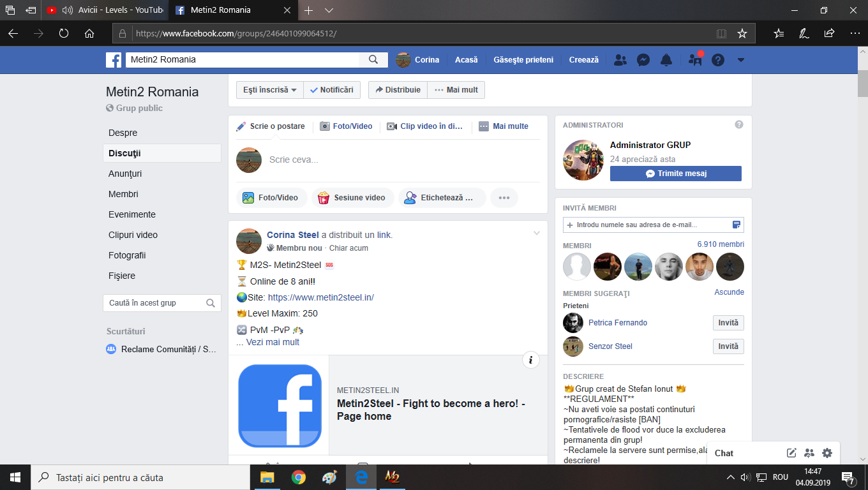The height and width of the screenshot is (490, 868).
Task: Open the Reclame Comunități shortcut
Action: (x=162, y=349)
